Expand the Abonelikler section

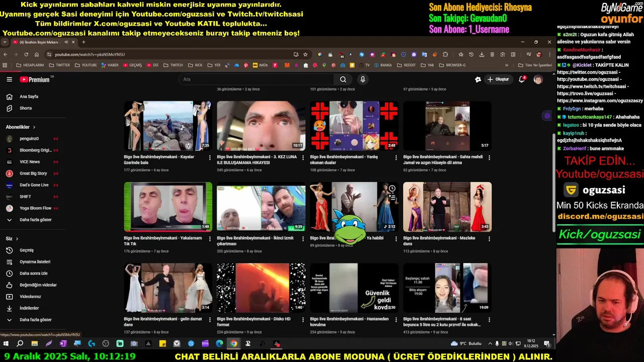coord(21,127)
